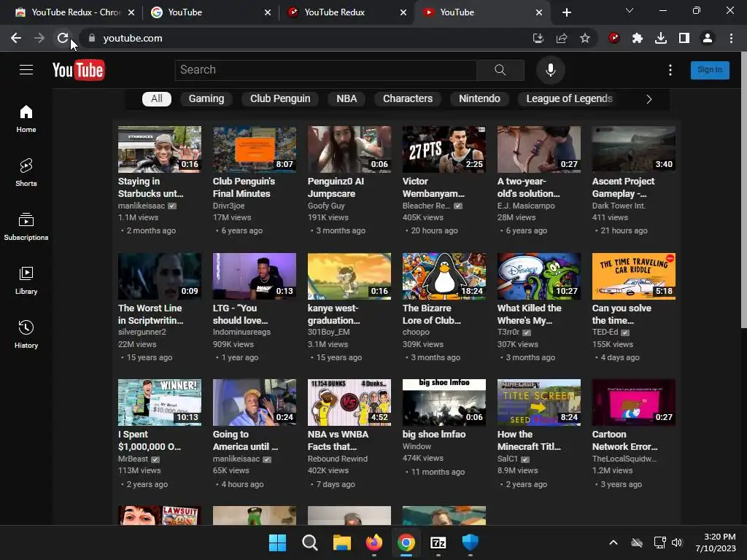The width and height of the screenshot is (747, 560).
Task: Select the NBA filter chip
Action: [347, 98]
